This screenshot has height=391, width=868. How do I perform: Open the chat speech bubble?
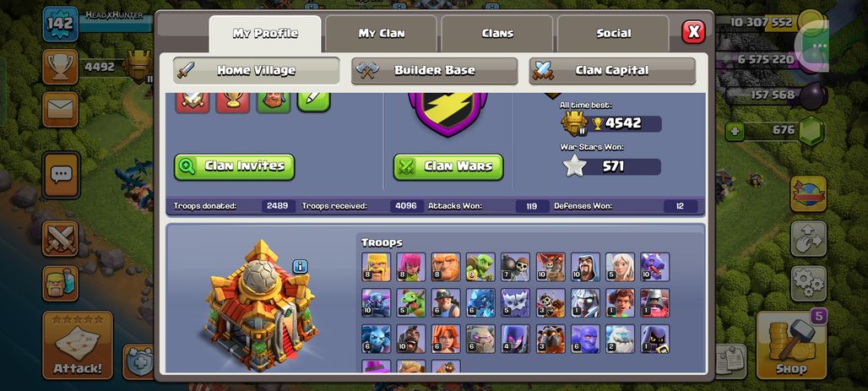coord(61,175)
